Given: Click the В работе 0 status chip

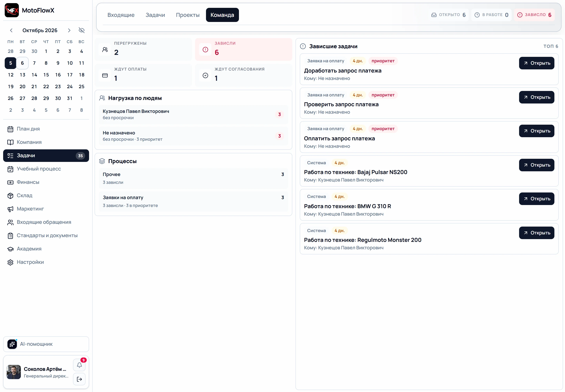Looking at the screenshot, I should click(491, 15).
